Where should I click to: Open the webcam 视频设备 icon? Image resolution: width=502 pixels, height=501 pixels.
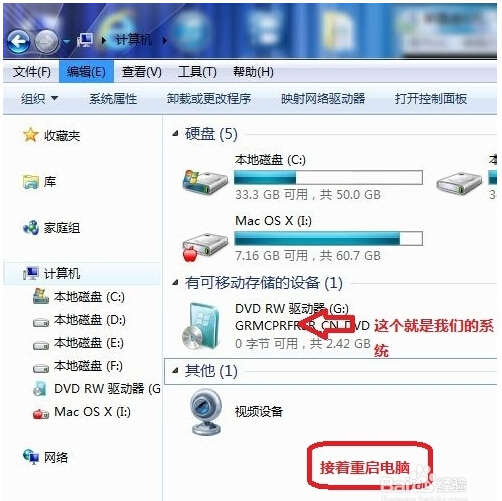(206, 412)
